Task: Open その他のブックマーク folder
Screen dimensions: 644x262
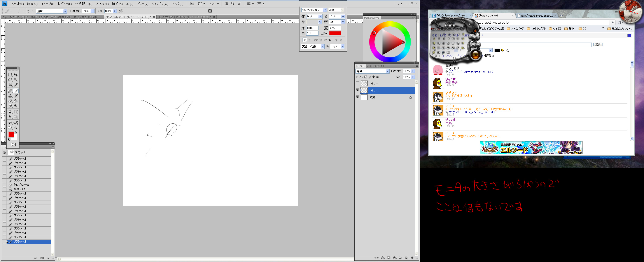Action: click(620, 29)
